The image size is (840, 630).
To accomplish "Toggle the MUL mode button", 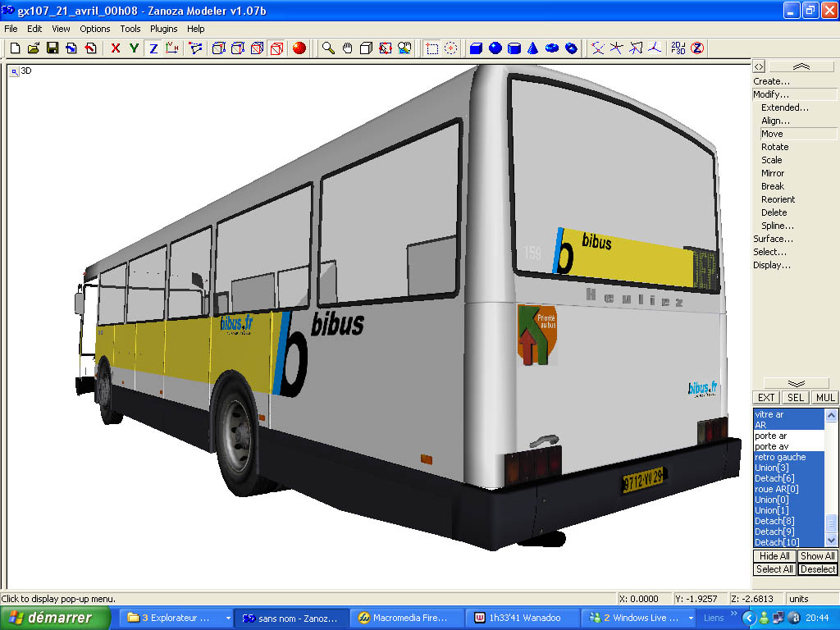I will tap(825, 398).
